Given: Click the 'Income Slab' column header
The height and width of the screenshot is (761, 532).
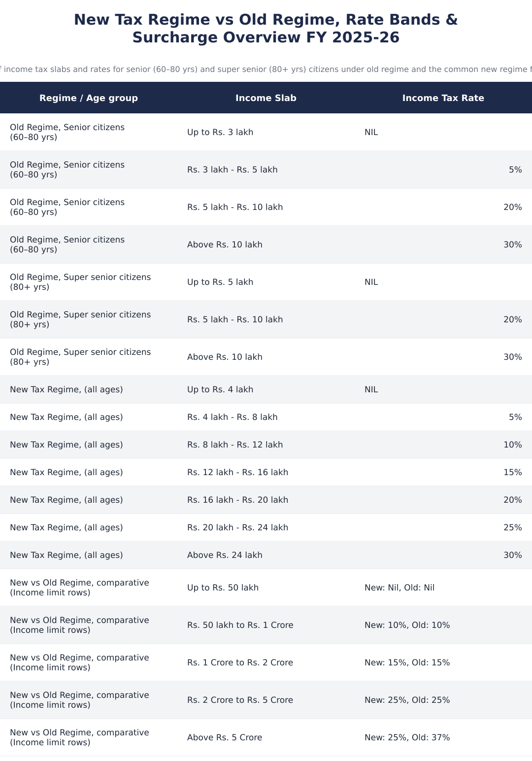Looking at the screenshot, I should pos(266,98).
